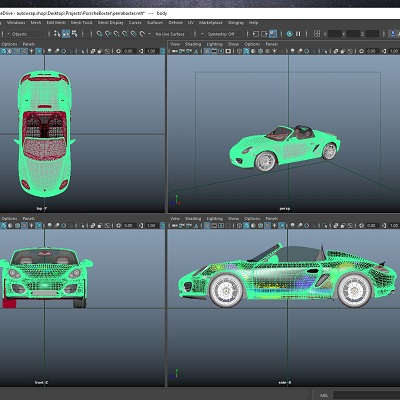Image resolution: width=400 pixels, height=400 pixels.
Task: Open Shading menu in persp panel
Action: [193, 44]
